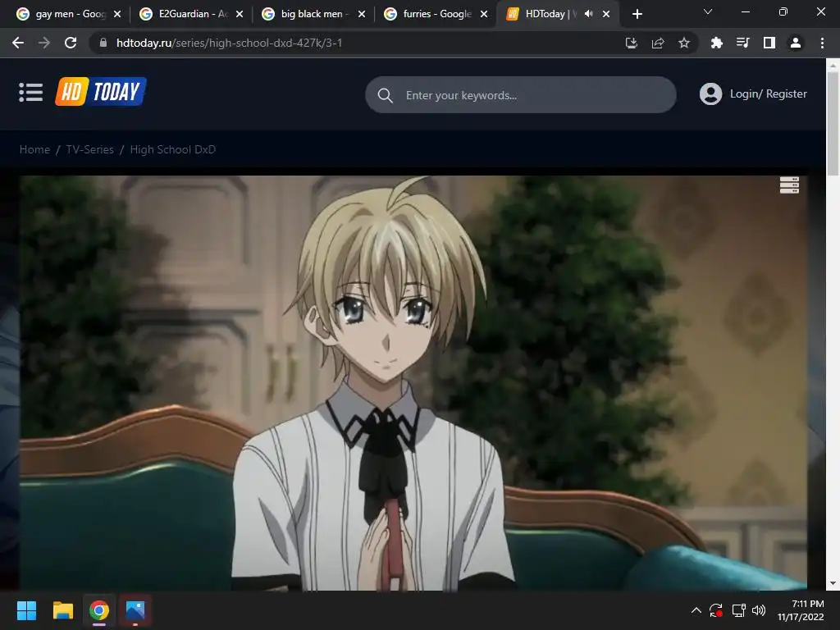Open File Explorer from taskbar
The height and width of the screenshot is (630, 840).
click(x=62, y=610)
